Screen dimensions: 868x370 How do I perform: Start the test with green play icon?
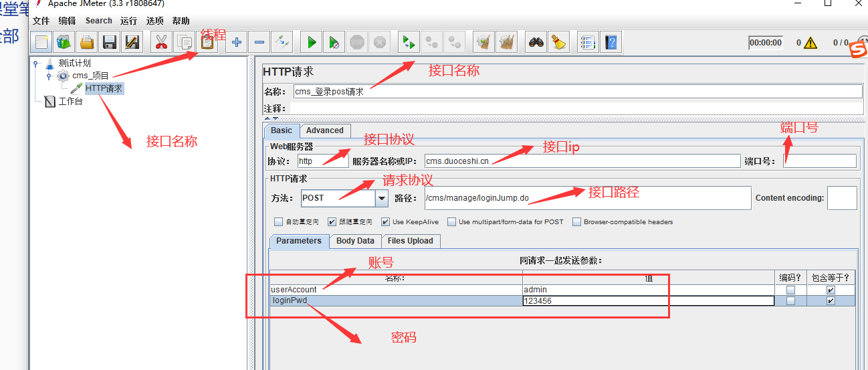point(311,42)
